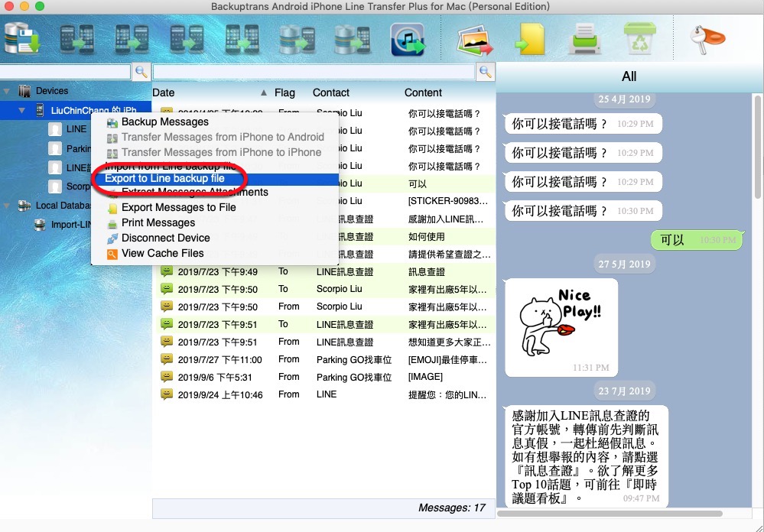Click the Flag column header
Viewport: 764px width, 532px height.
pyautogui.click(x=284, y=92)
